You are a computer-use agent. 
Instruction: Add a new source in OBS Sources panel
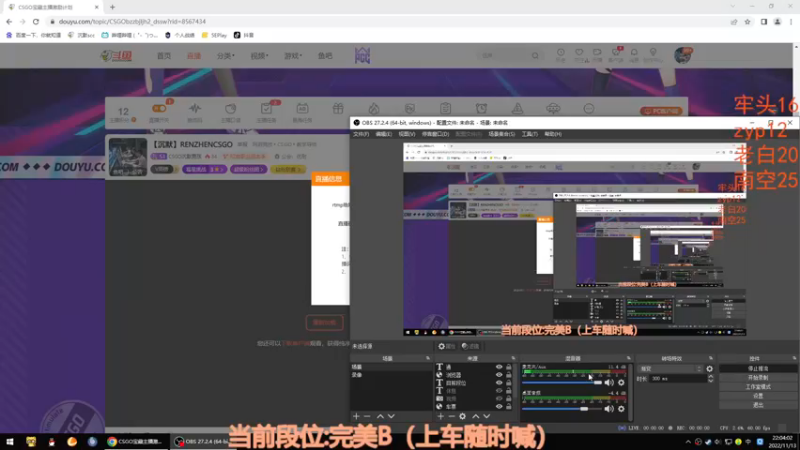pos(441,416)
